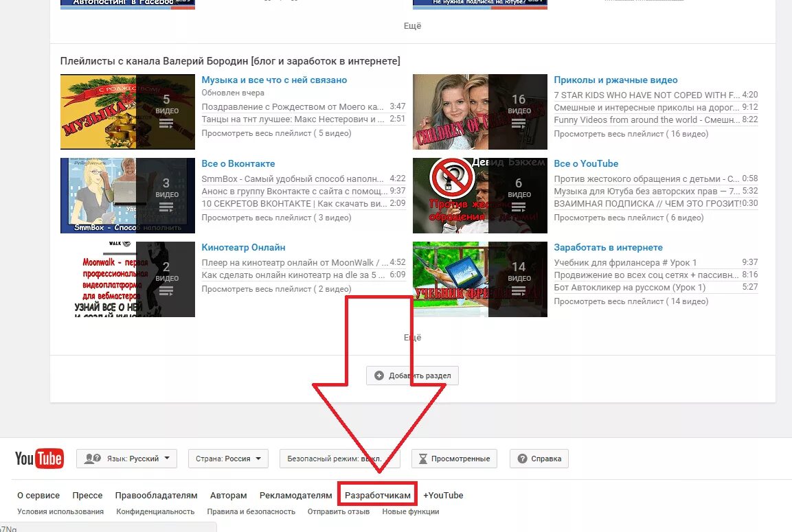792x532 pixels.
Task: Click the language person icon next to Язык
Action: click(x=93, y=459)
